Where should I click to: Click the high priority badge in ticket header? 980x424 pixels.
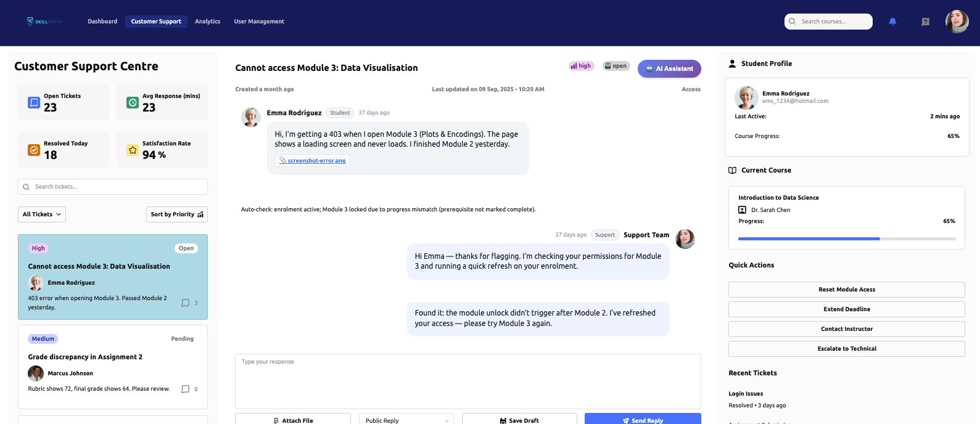coord(581,66)
